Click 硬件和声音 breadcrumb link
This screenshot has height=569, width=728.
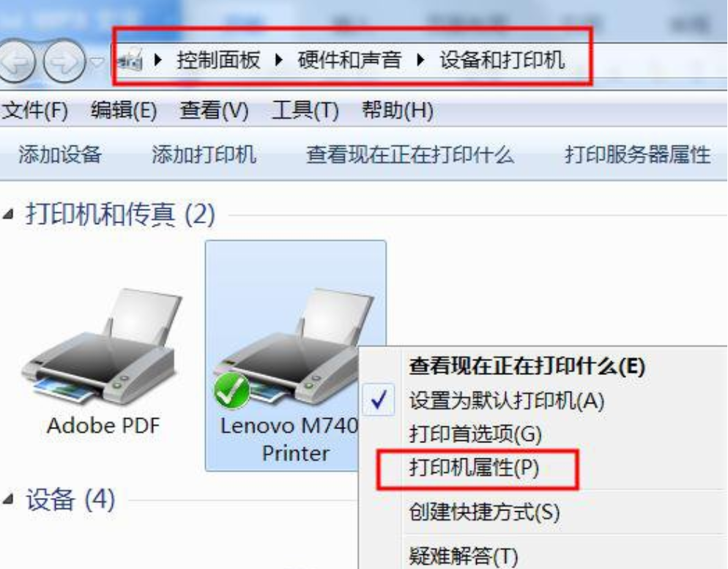(x=349, y=60)
